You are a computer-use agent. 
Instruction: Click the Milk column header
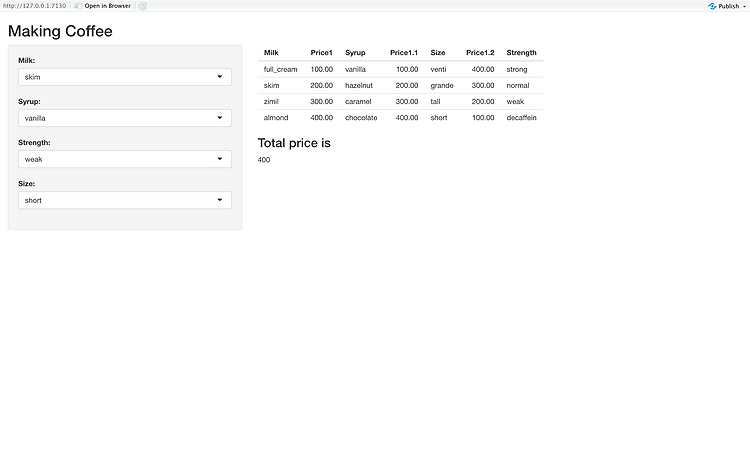click(271, 53)
